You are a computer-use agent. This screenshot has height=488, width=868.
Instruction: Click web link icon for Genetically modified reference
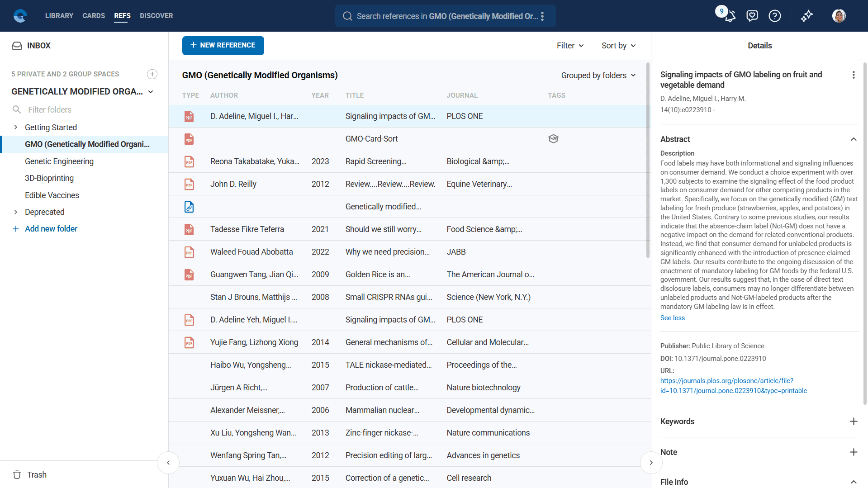(x=189, y=207)
